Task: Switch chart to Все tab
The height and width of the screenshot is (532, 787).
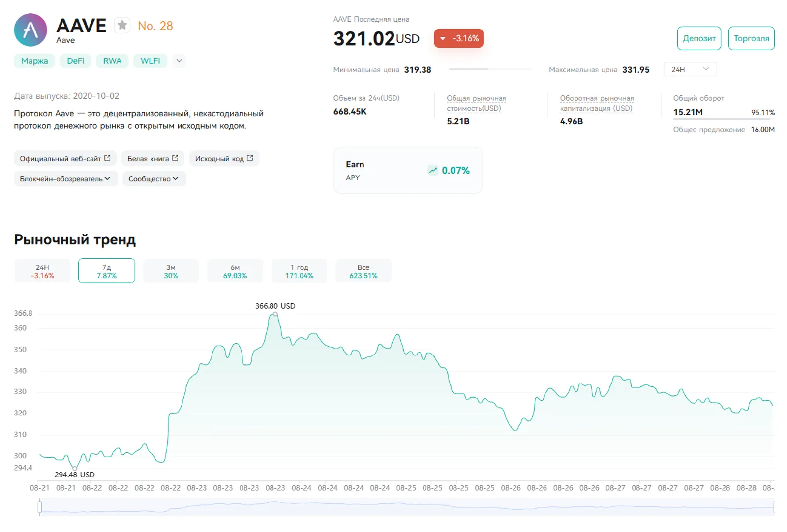Action: (x=363, y=271)
